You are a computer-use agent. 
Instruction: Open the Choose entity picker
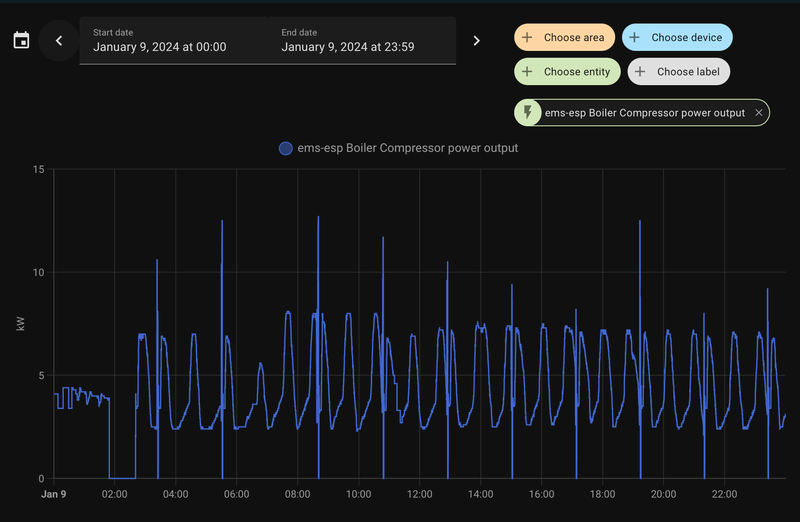tap(567, 72)
